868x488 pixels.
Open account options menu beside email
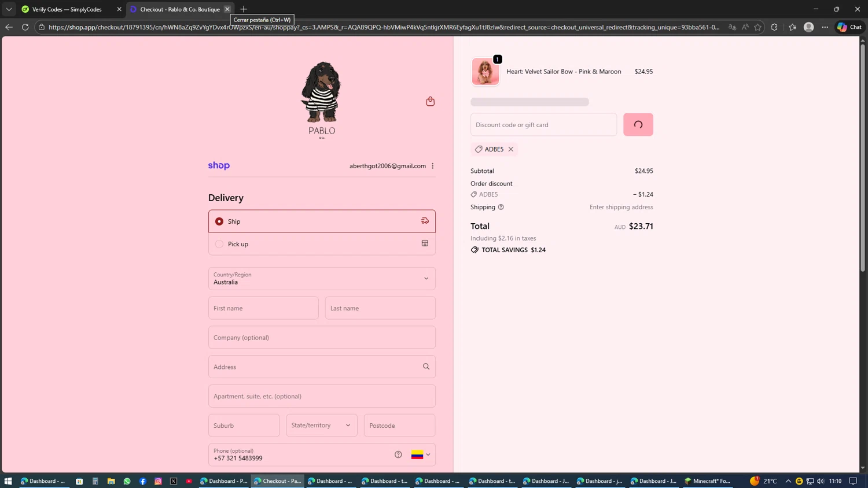[x=433, y=166]
